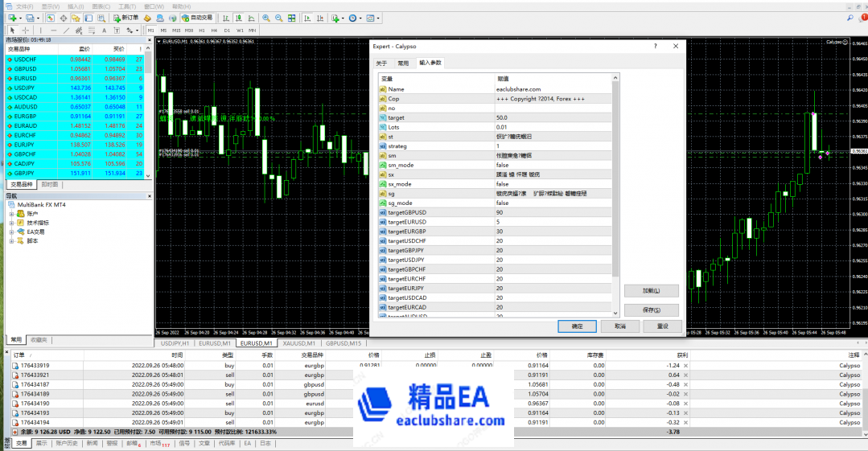The image size is (868, 451).
Task: Select the Cursor arrow tool
Action: 12,31
